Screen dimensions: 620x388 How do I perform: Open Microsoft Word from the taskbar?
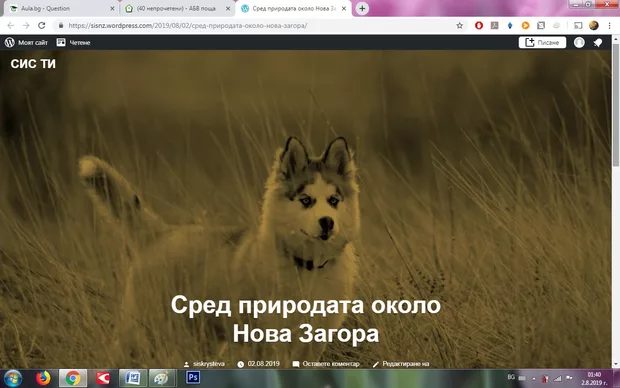(x=132, y=378)
